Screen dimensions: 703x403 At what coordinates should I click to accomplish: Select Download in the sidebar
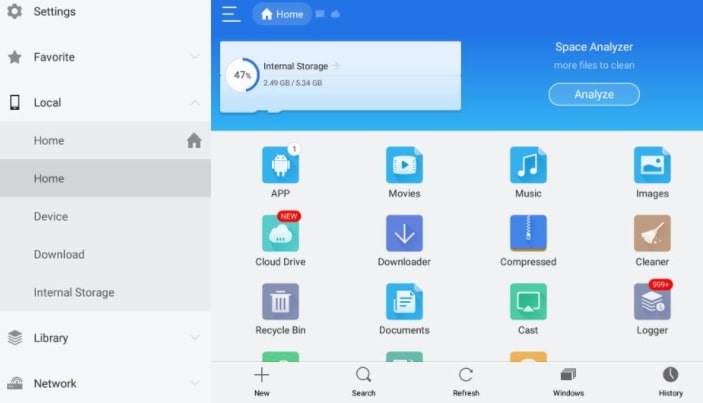[105, 254]
